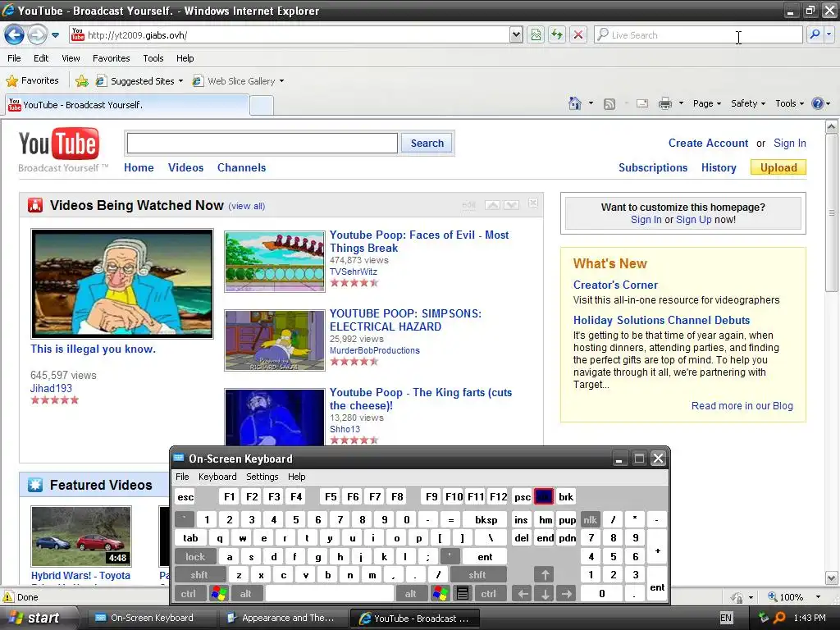Open Creator's Corner link in What's New

[x=615, y=285]
